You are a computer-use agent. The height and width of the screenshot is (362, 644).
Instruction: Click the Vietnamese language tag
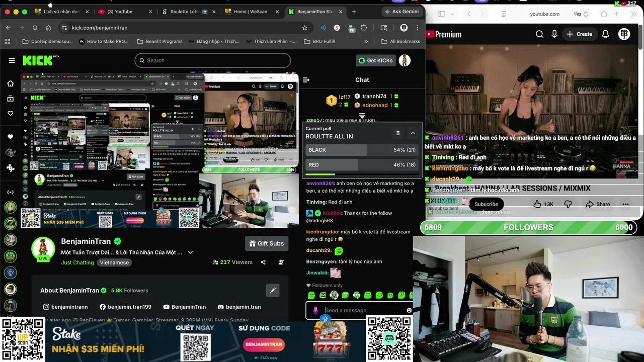(x=114, y=262)
